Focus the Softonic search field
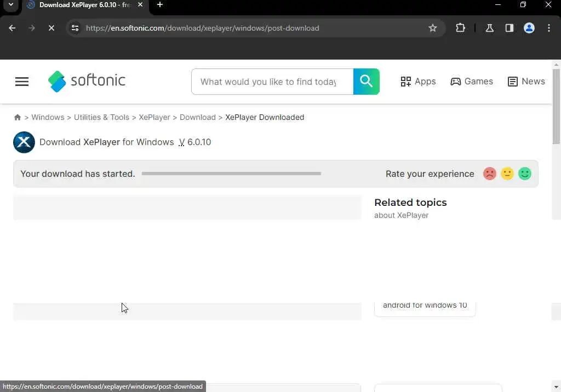This screenshot has width=561, height=392. [x=272, y=82]
